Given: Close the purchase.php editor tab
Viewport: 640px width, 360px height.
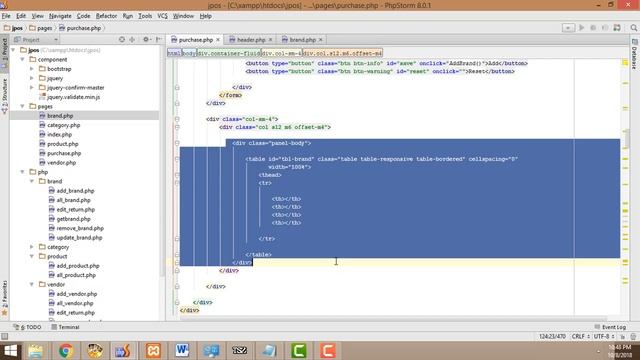Looking at the screenshot, I should pyautogui.click(x=218, y=40).
